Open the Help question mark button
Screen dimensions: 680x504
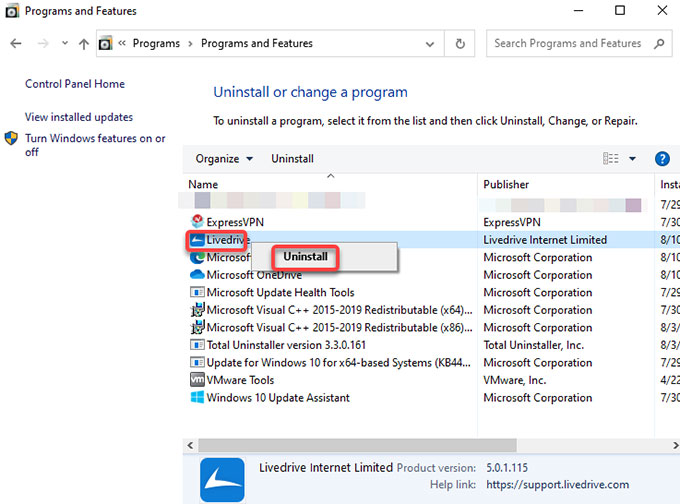tap(662, 159)
